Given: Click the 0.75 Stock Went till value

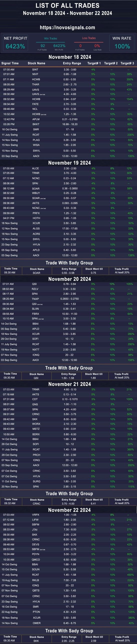Looking at the screenshot, I should [x=94, y=273].
